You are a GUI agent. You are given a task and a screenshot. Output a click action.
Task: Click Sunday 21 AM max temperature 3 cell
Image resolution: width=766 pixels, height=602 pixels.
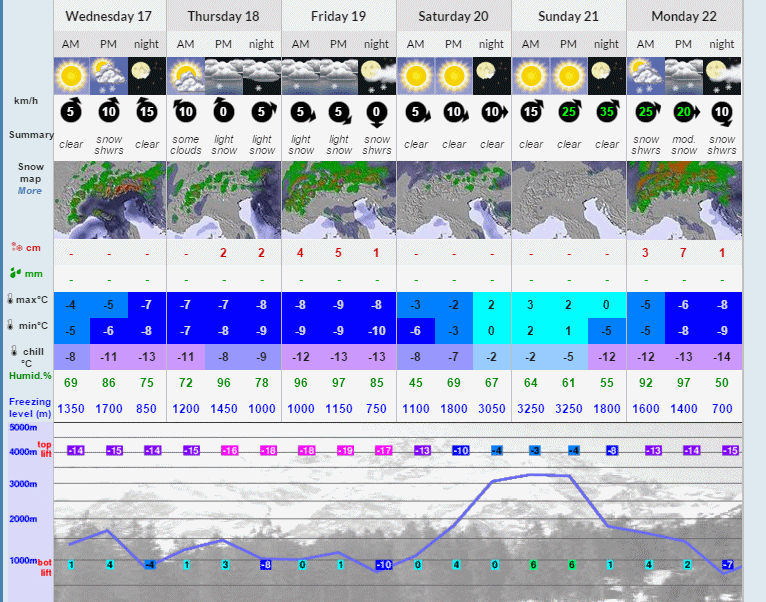pos(531,305)
